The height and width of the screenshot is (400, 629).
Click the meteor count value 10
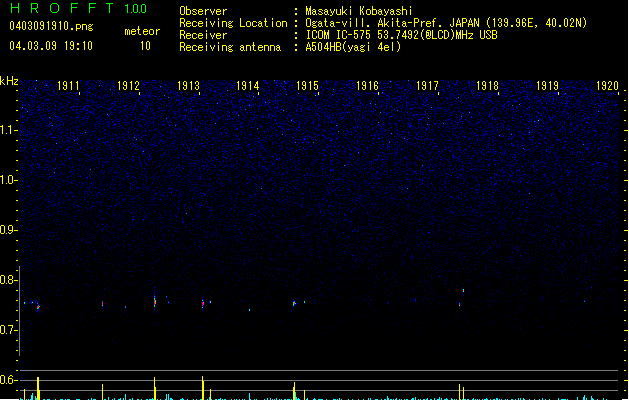click(145, 46)
